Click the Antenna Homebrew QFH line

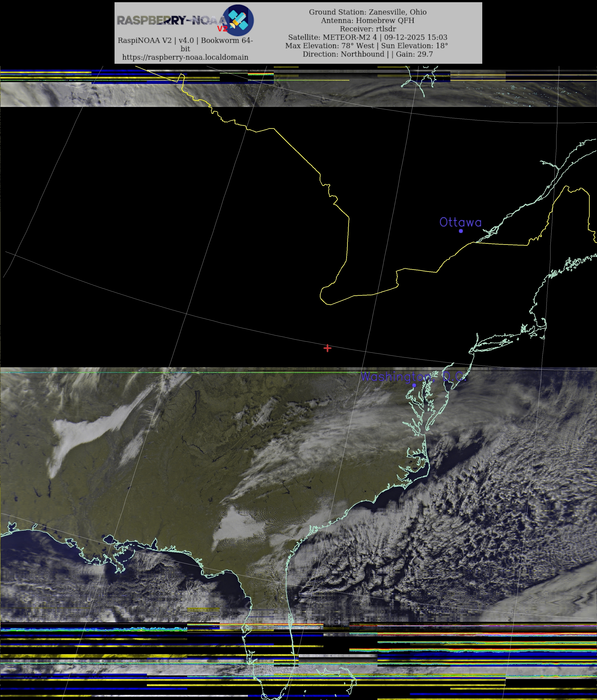click(x=368, y=21)
